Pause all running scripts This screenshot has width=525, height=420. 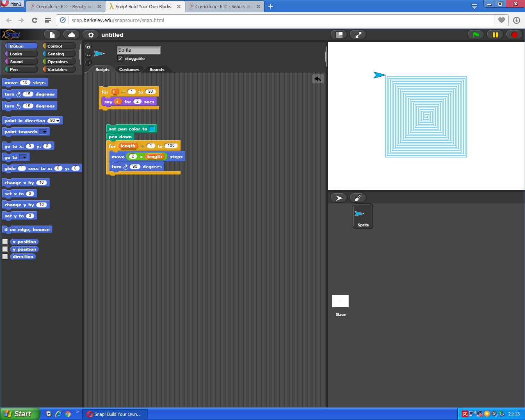click(495, 35)
